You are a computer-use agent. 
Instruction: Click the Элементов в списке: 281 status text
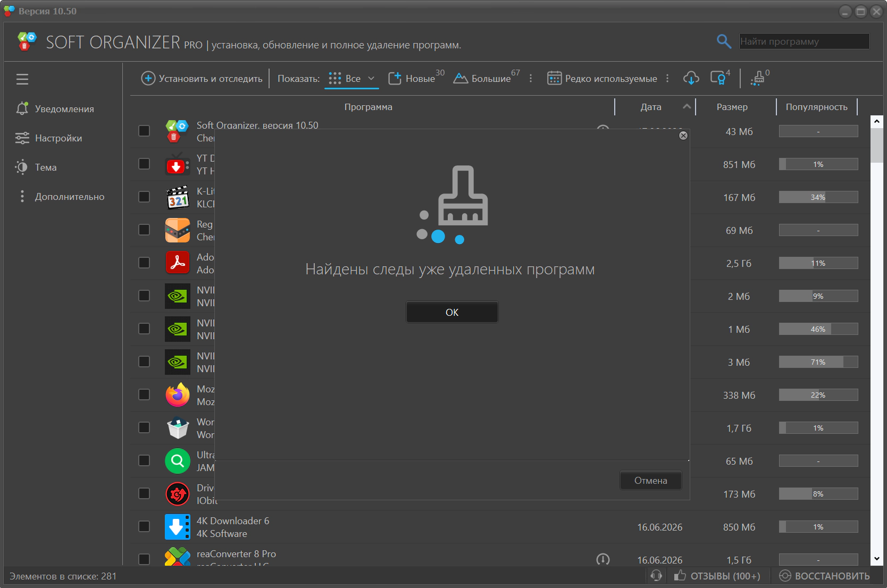click(x=63, y=576)
